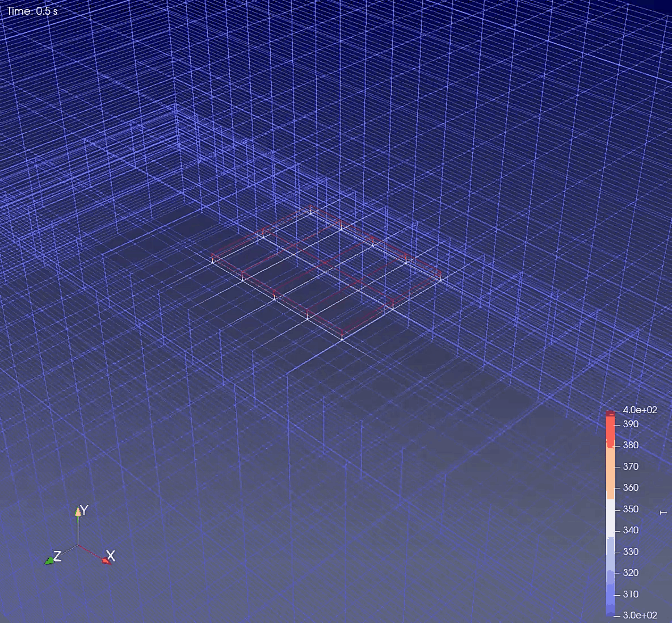Click the Z axis label of orientation widget
The height and width of the screenshot is (623, 672).
57,556
